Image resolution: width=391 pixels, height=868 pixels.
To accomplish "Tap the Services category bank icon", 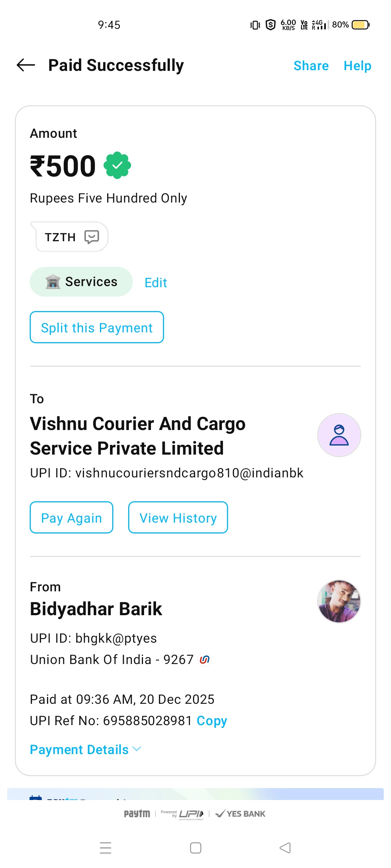I will (53, 282).
